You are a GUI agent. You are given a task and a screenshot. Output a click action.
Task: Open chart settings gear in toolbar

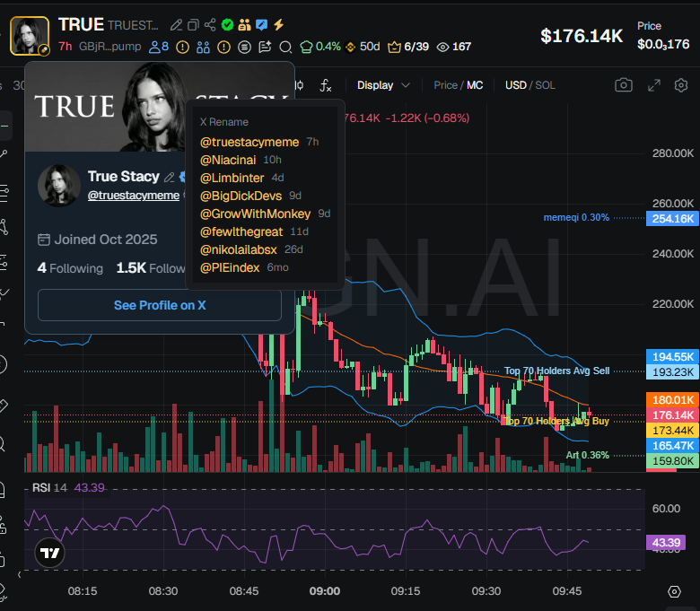(681, 85)
